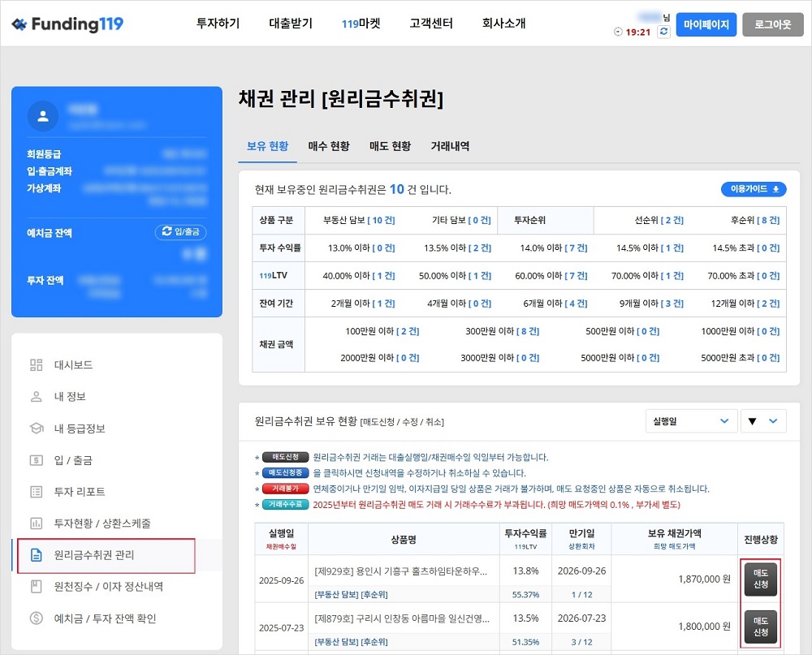Image resolution: width=812 pixels, height=655 pixels.
Task: Open the ▼ sort order dropdown
Action: [x=763, y=421]
